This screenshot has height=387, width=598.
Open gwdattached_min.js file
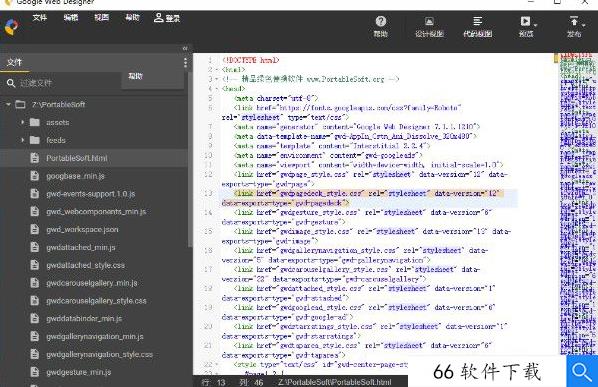[x=81, y=247]
